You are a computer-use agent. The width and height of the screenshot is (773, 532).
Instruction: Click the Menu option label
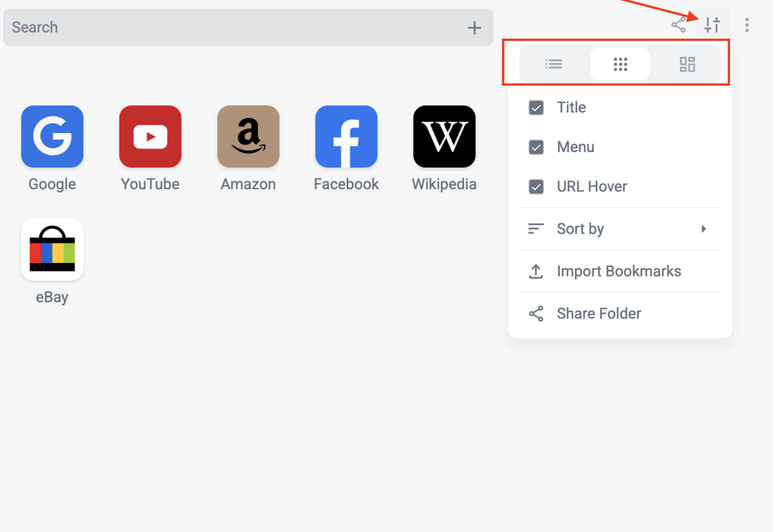(576, 147)
